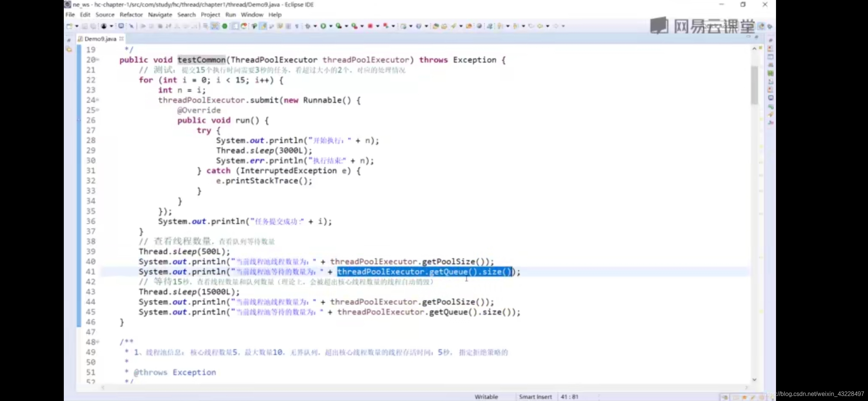868x401 pixels.
Task: Maximize the editor area
Action: pos(757,37)
